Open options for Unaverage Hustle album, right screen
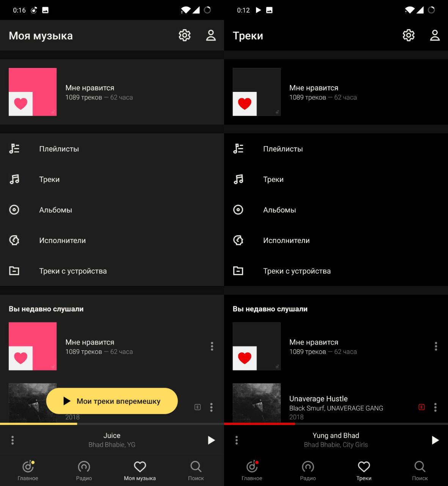448x486 pixels. coord(435,407)
